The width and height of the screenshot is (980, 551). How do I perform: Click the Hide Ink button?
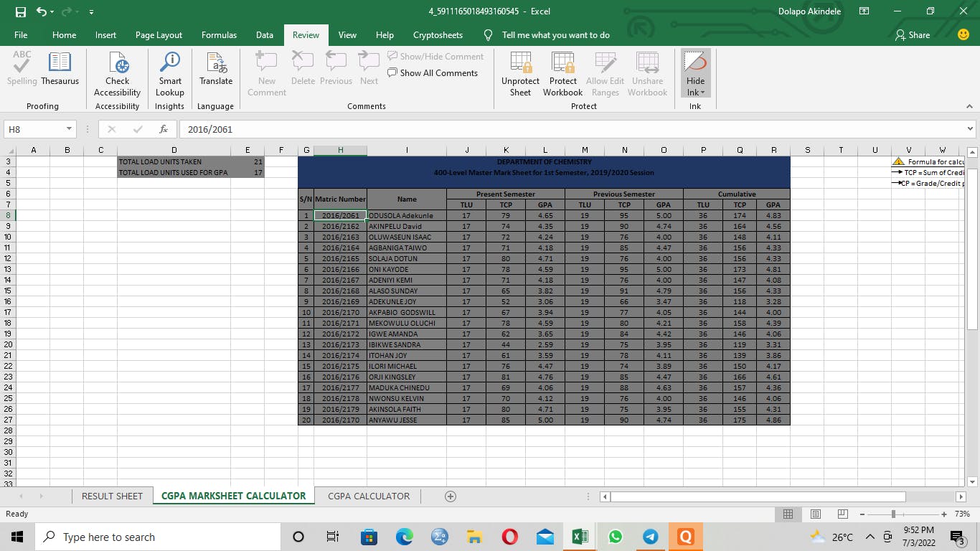(695, 75)
